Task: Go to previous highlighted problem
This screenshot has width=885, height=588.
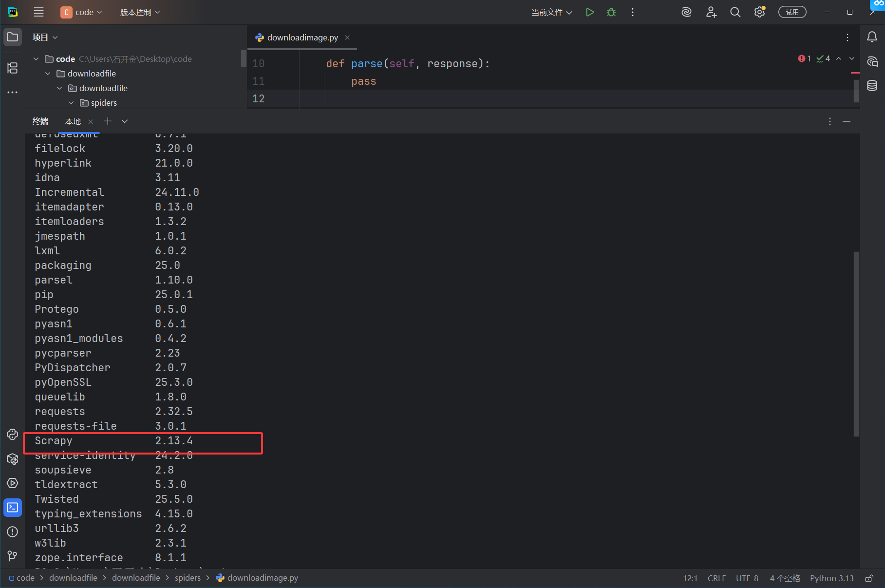Action: 839,58
